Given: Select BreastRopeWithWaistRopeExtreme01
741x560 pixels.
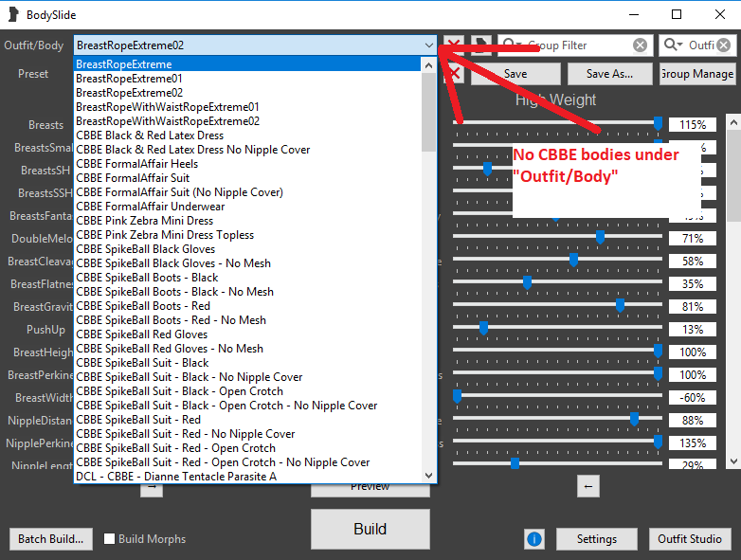Looking at the screenshot, I should pyautogui.click(x=247, y=107).
